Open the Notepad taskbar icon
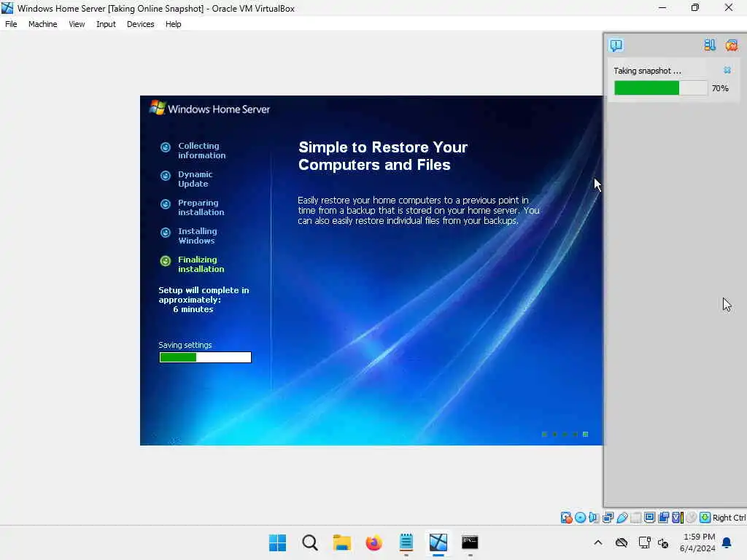 click(x=406, y=542)
